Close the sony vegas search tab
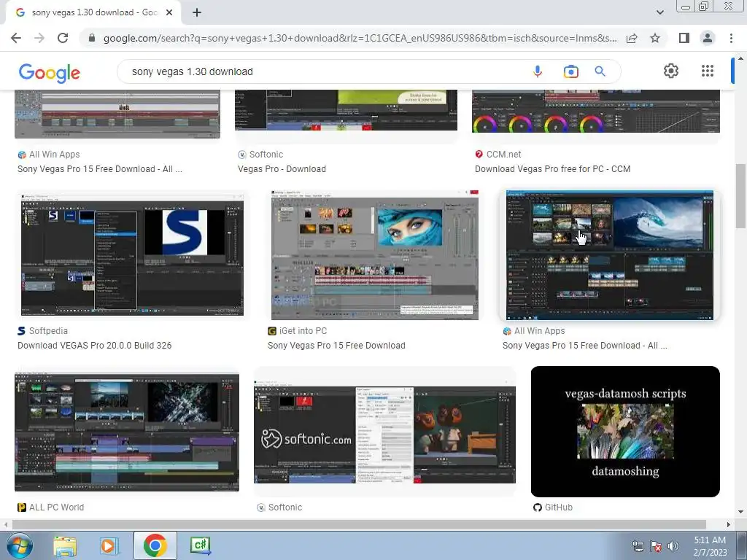 [x=169, y=13]
